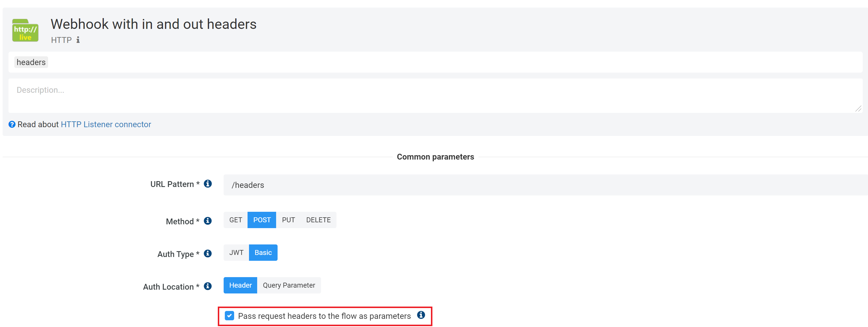Image resolution: width=868 pixels, height=327 pixels.
Task: Click the Method info icon
Action: tap(208, 221)
